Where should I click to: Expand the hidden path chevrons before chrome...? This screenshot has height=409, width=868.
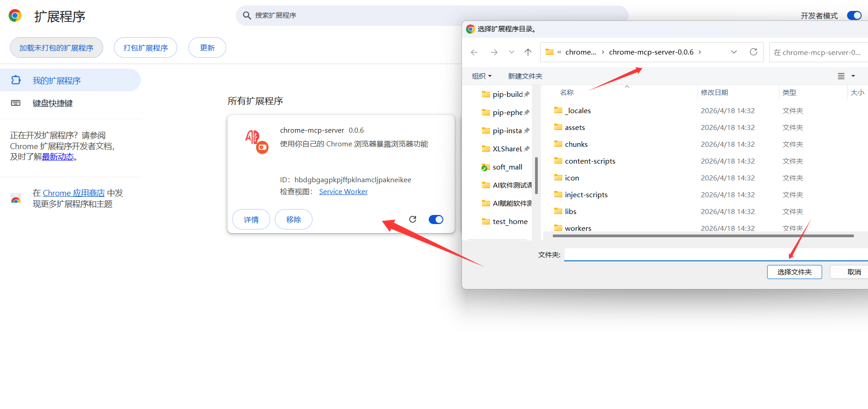click(559, 52)
